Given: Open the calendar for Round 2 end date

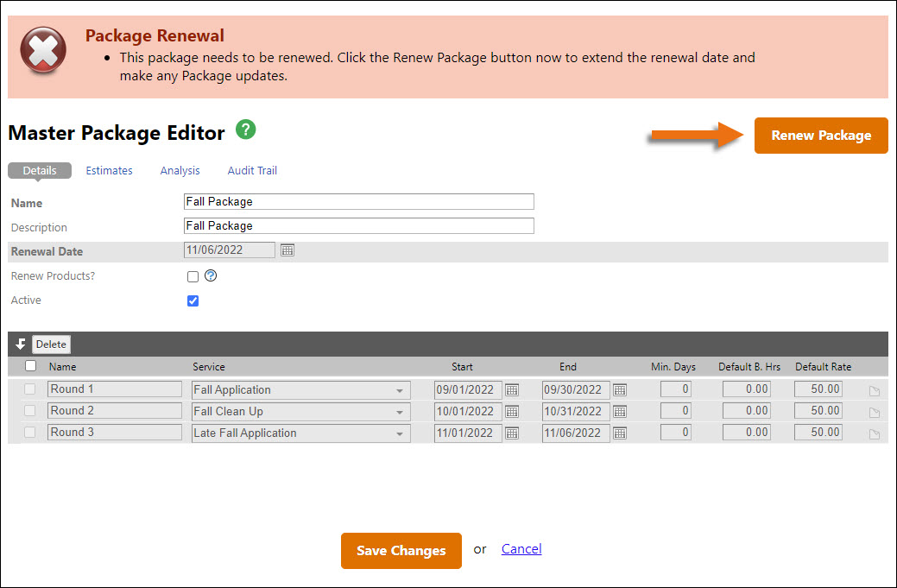Looking at the screenshot, I should (x=619, y=411).
